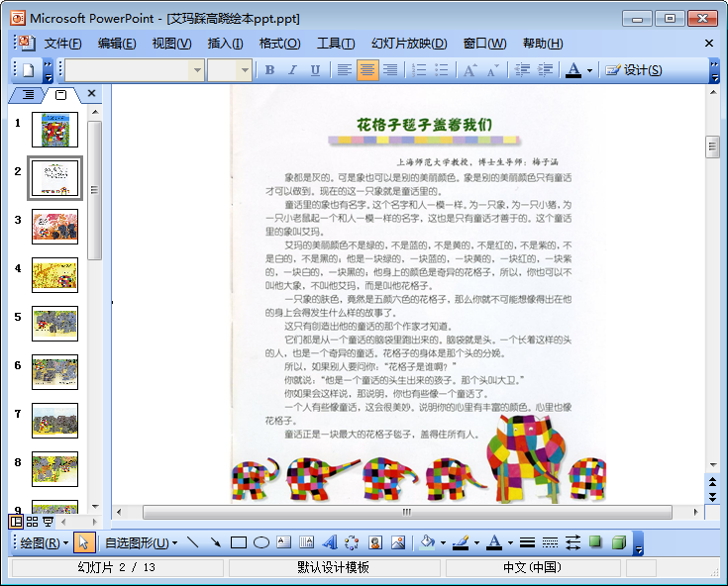Insert diagram or organization chart
Screen dimensions: 728x586
352,541
